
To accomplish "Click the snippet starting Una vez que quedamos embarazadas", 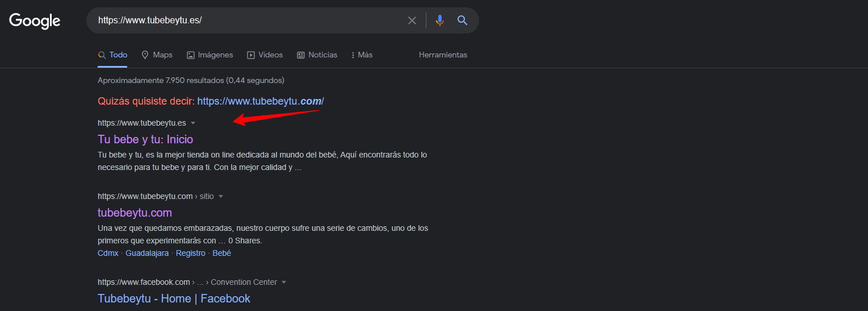I will coord(263,234).
